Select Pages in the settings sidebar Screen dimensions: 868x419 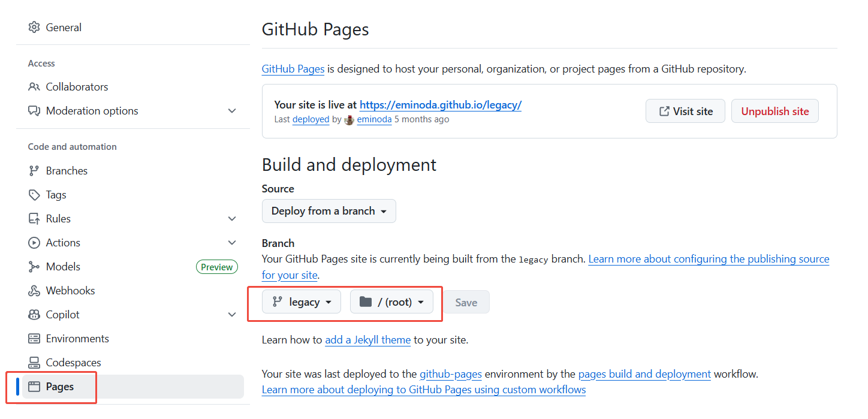click(60, 387)
